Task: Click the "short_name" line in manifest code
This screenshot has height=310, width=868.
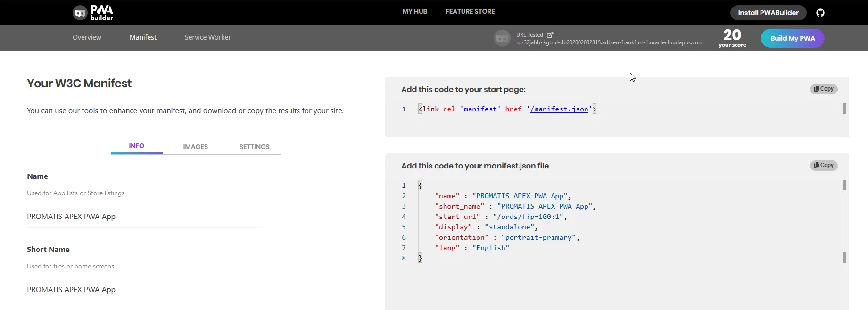Action: click(x=515, y=206)
